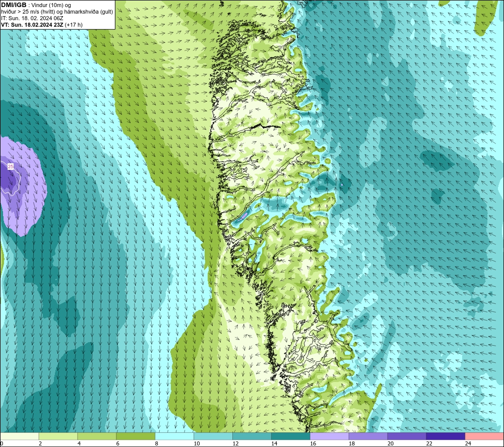Click the pink above-24 m/s legend swatch
Image resolution: width=504 pixels, height=447 pixels.
click(x=484, y=436)
